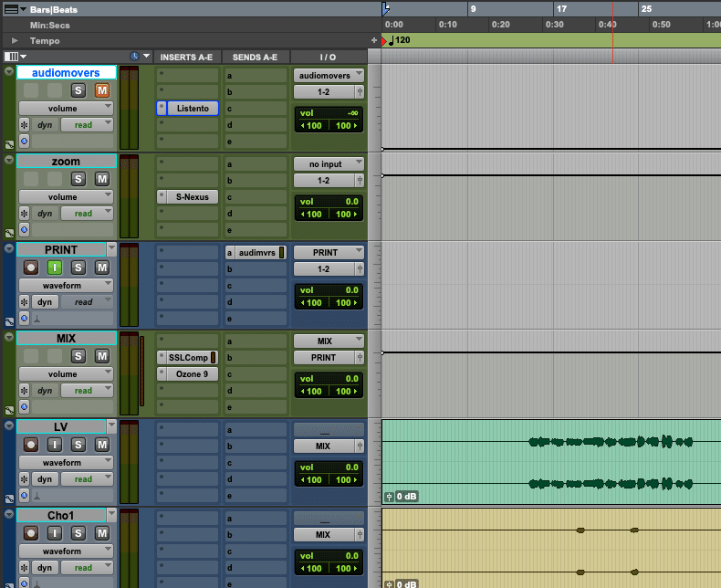Open the Ozone 9 insert plugin
The height and width of the screenshot is (588, 721).
click(x=193, y=374)
